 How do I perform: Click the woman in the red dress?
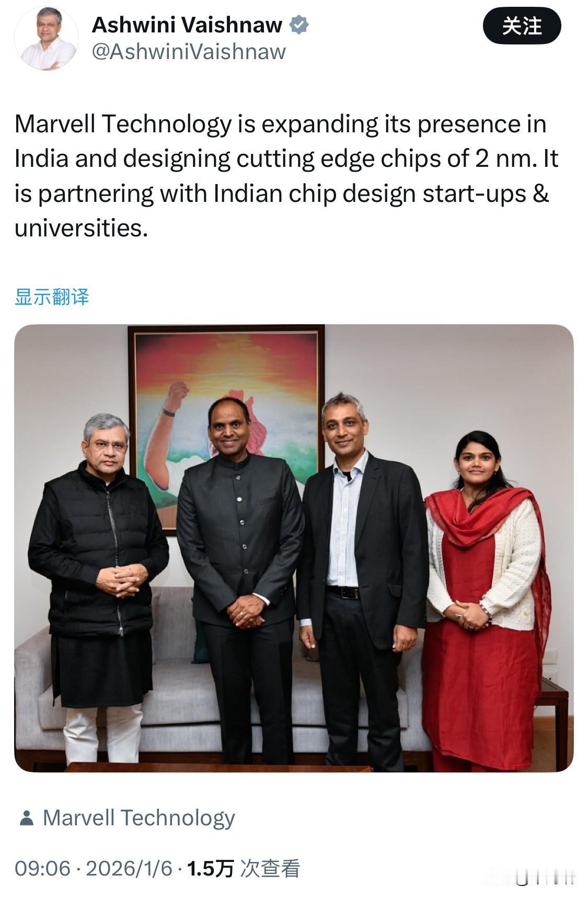486,601
